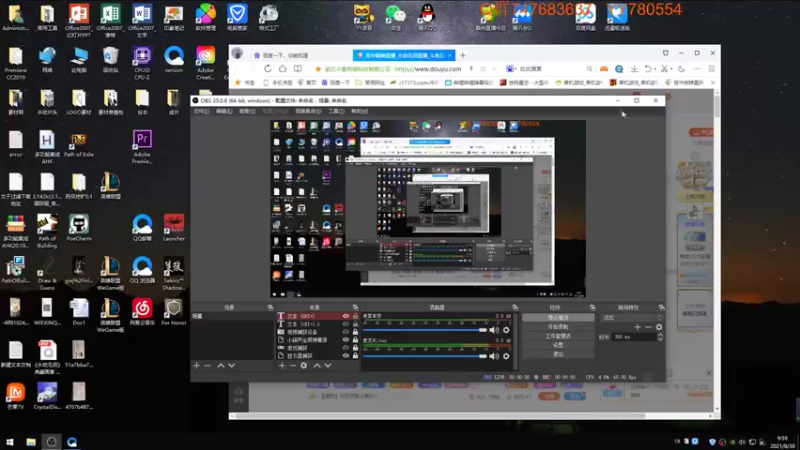Screen dimensions: 800x450
Task: Open a new browser tab
Action: pyautogui.click(x=463, y=55)
